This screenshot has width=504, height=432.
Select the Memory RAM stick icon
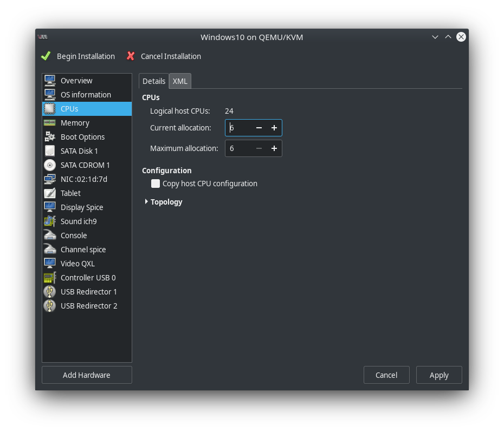50,123
